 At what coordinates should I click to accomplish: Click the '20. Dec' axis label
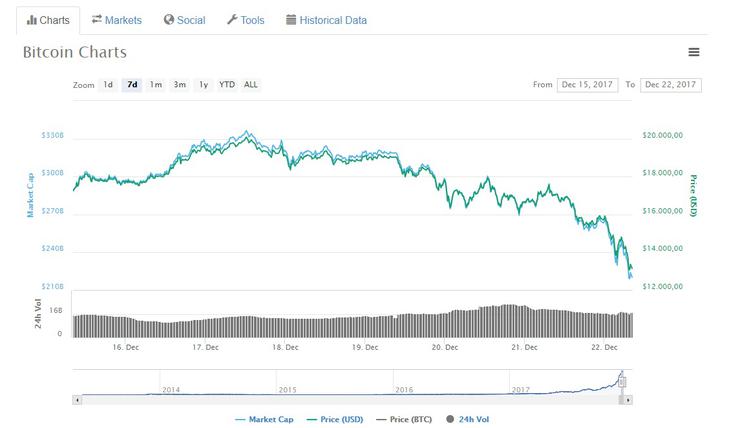[x=445, y=347]
